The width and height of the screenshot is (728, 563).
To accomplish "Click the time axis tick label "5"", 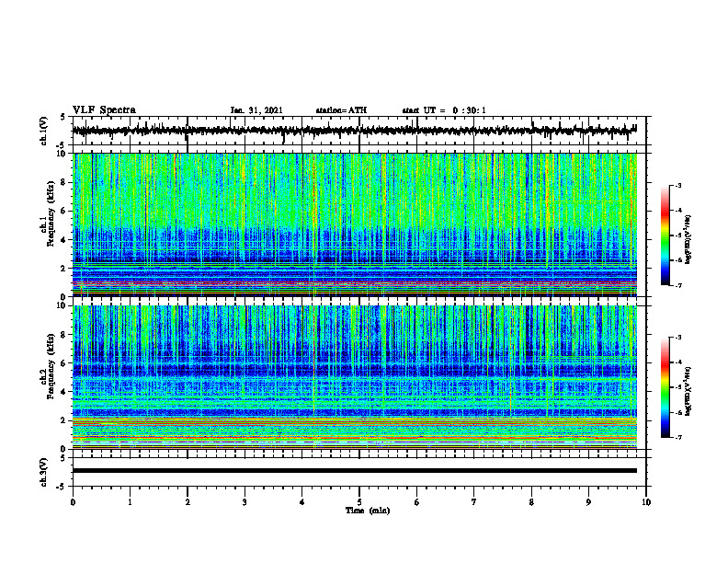I will click(x=359, y=502).
